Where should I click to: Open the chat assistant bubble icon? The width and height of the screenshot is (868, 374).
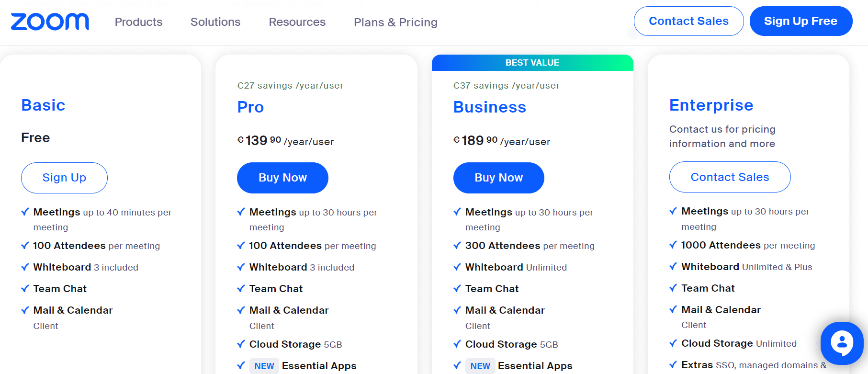(x=842, y=343)
